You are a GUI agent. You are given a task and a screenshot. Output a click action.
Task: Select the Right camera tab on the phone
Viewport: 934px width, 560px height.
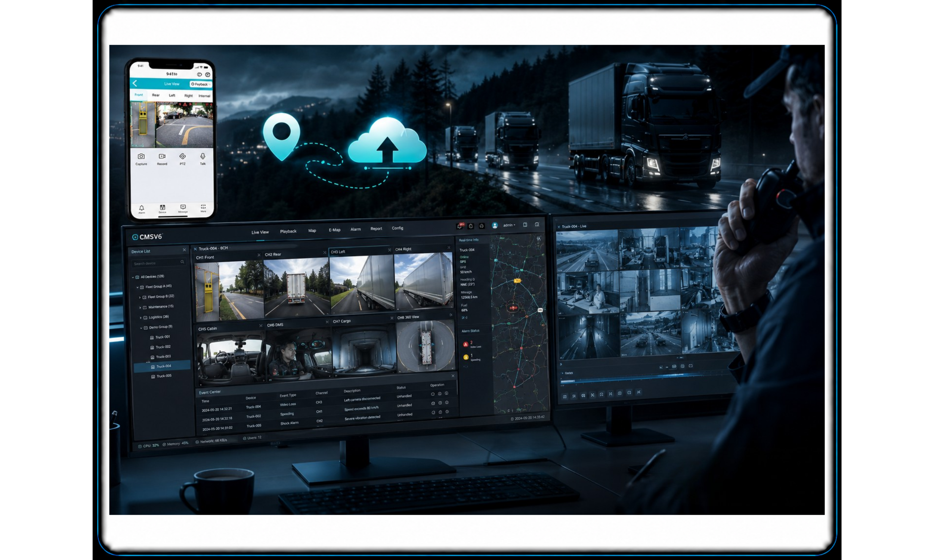(x=188, y=96)
